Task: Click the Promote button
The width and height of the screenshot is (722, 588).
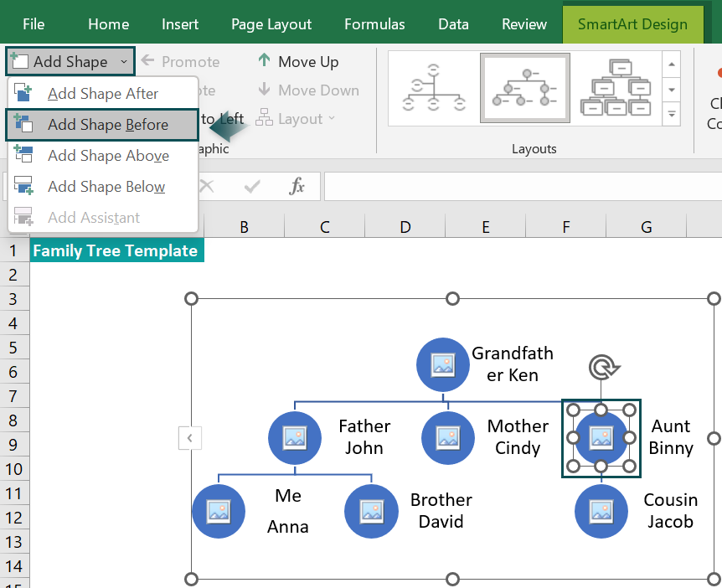Action: pos(180,61)
